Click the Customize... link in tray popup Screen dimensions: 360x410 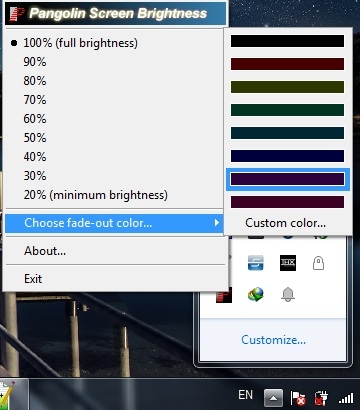click(x=273, y=340)
